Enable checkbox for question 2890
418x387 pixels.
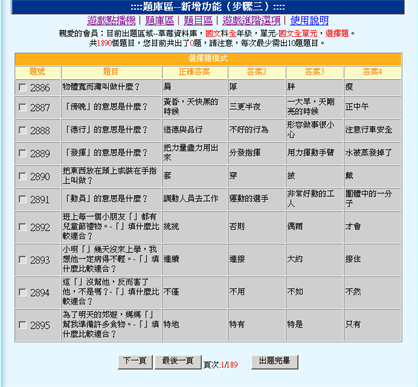(x=23, y=176)
